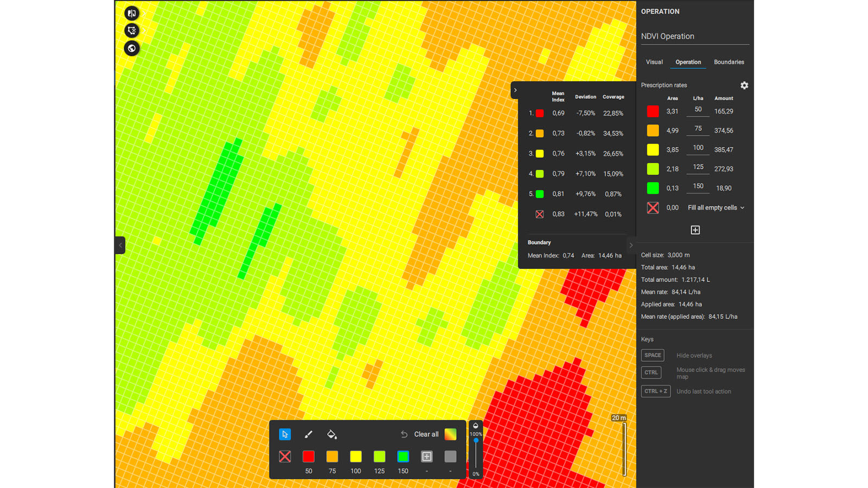Click the undo arrow in the paint toolbar

404,434
